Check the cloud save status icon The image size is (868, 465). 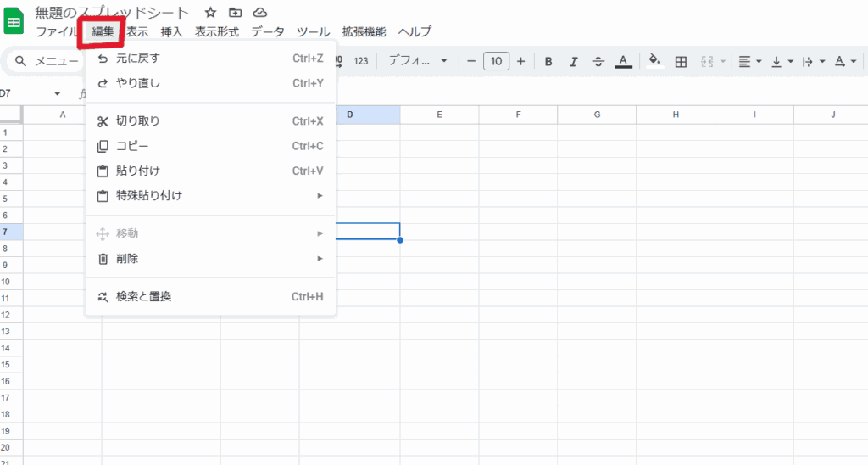(x=260, y=13)
